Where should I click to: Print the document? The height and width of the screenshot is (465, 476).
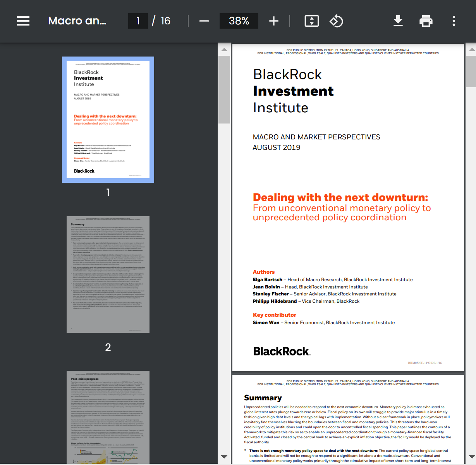(x=426, y=21)
